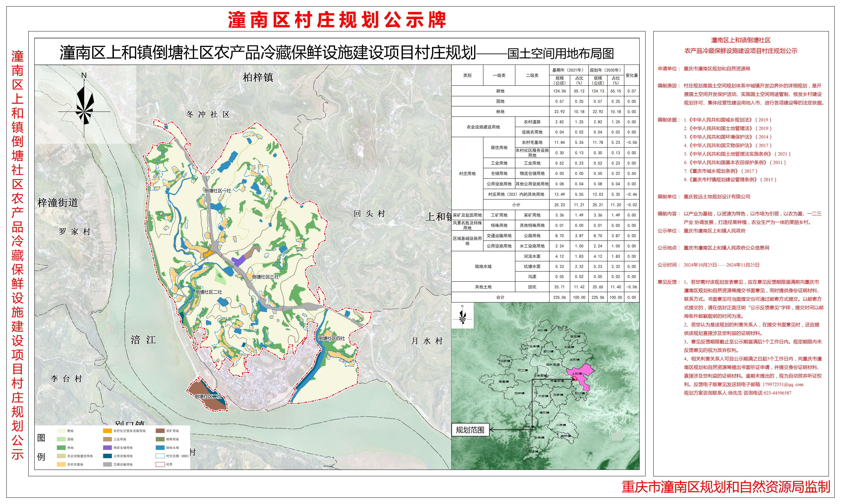Click 申请单位 line 重庆市潼南区规划和自然资源局
This screenshot has height=504, width=841.
click(717, 69)
